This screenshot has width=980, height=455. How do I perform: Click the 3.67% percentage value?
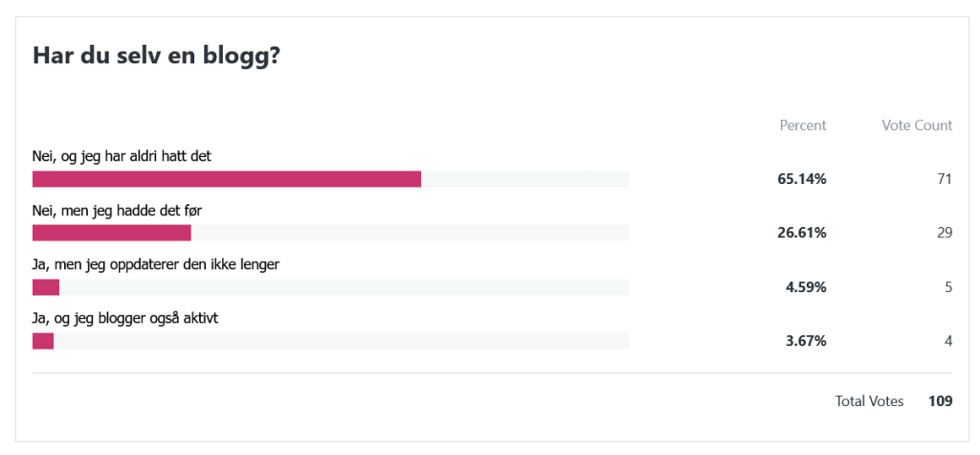click(x=806, y=341)
